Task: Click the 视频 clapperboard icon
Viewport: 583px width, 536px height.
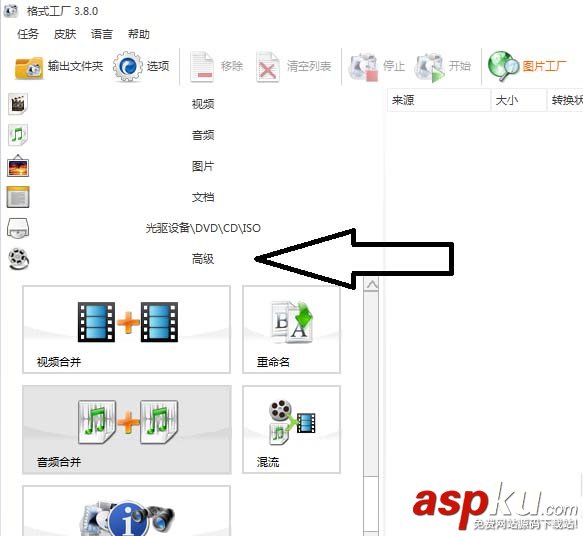Action: click(17, 104)
